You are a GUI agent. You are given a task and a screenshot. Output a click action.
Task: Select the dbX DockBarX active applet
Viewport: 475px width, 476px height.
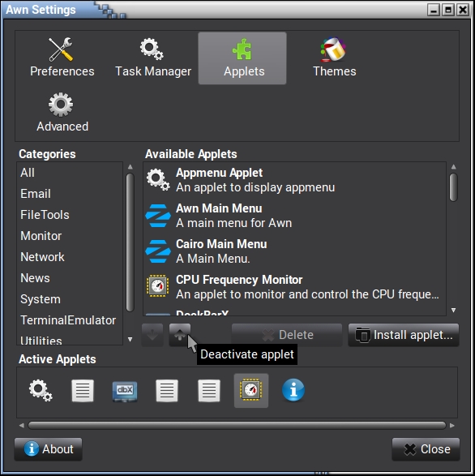[x=125, y=391]
